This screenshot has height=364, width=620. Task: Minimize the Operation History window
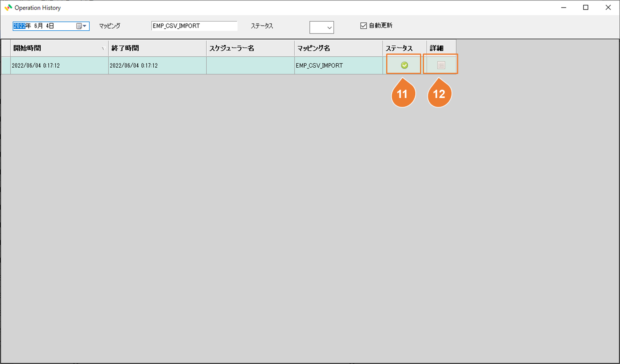coord(564,7)
